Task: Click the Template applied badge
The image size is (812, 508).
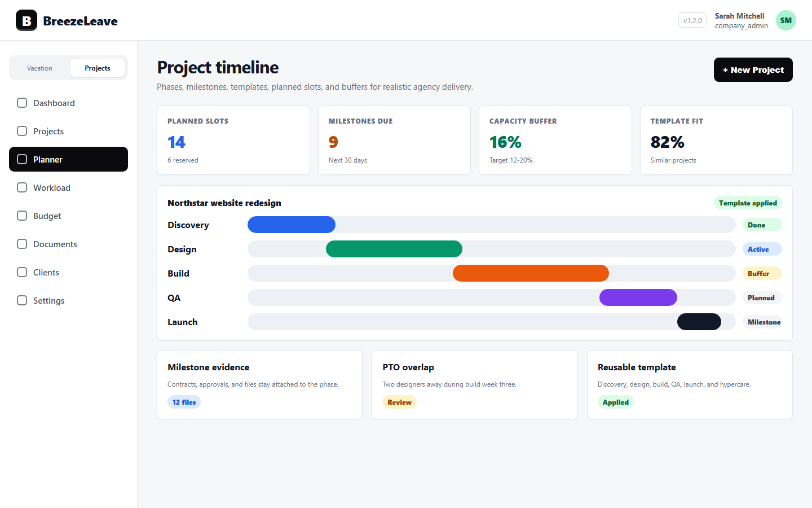Action: pos(748,203)
